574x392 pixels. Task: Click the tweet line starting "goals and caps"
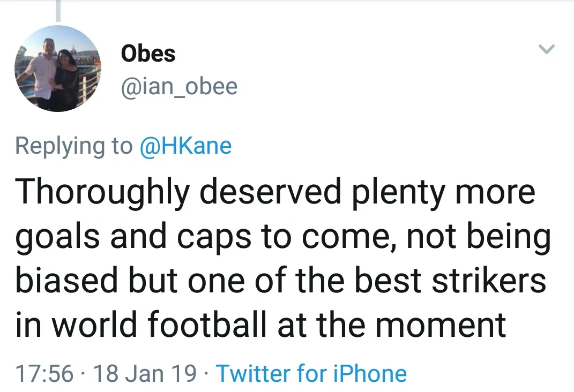282,237
